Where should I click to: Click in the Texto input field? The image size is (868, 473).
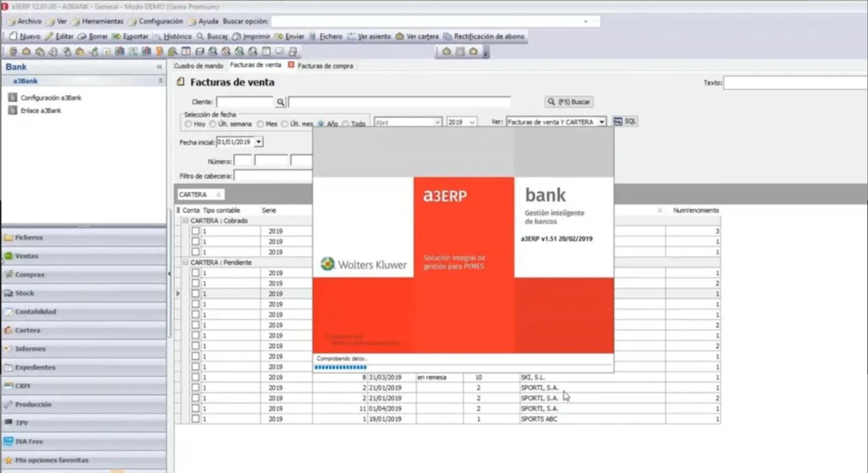coord(795,83)
